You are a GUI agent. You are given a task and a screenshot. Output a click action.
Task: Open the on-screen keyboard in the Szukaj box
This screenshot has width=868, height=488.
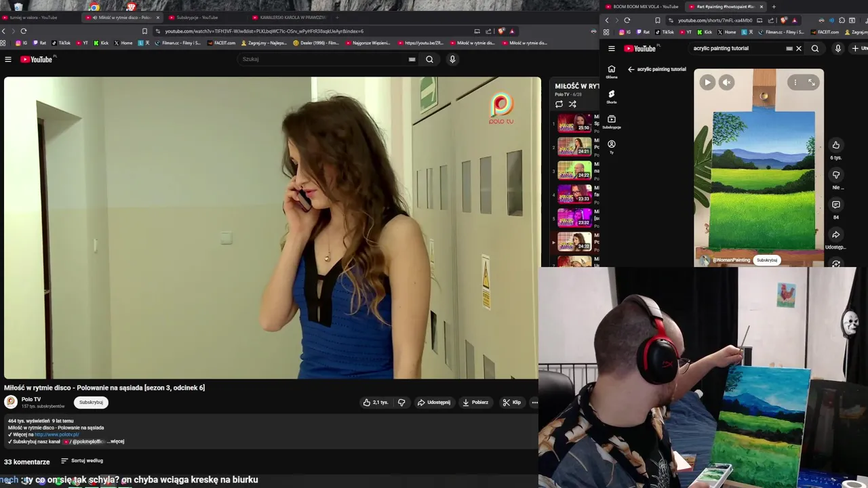point(412,59)
